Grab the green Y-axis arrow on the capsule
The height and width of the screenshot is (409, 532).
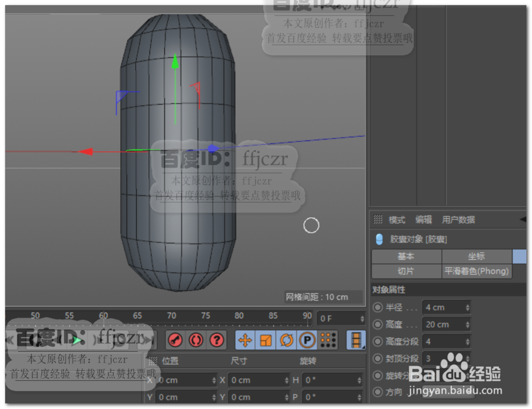(175, 61)
